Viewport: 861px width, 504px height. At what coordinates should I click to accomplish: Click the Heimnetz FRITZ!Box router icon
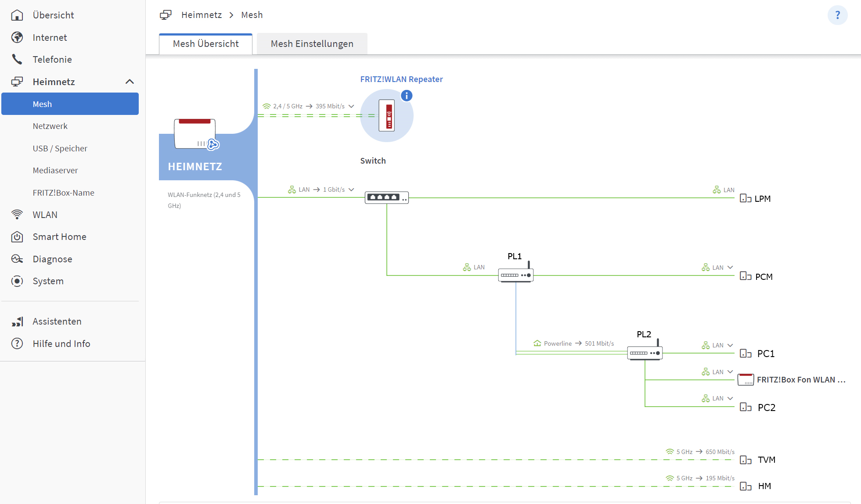click(x=195, y=134)
